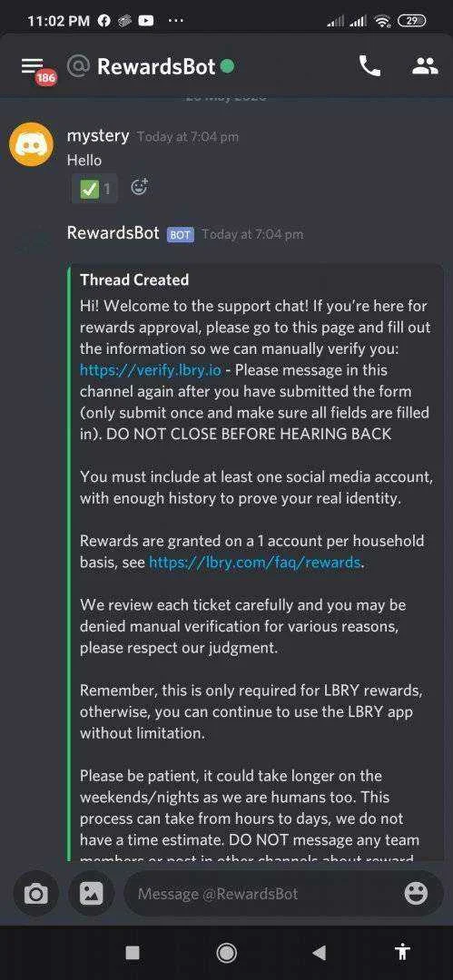This screenshot has width=453, height=980.
Task: Open the lbry.com/faq/rewards link
Action: 255,563
